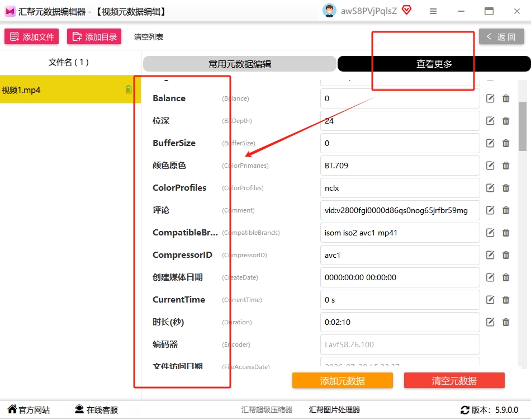Click the 添加文件 button

tap(31, 36)
